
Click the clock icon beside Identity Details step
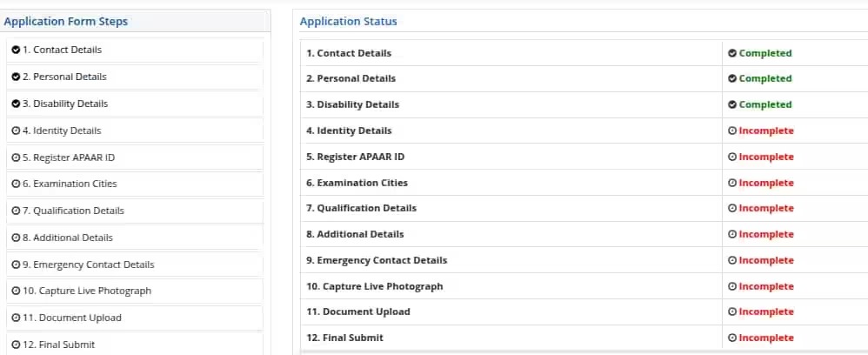pos(16,131)
